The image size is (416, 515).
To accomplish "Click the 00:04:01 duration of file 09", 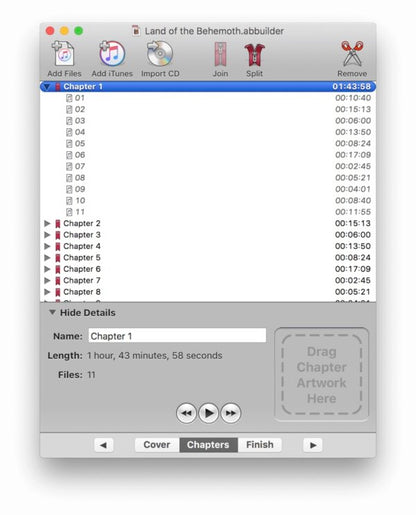I will point(353,189).
